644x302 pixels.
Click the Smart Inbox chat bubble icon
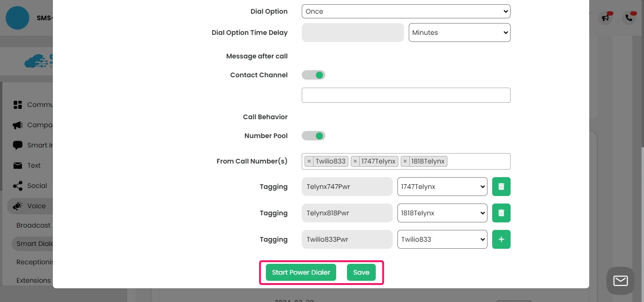pyautogui.click(x=17, y=145)
